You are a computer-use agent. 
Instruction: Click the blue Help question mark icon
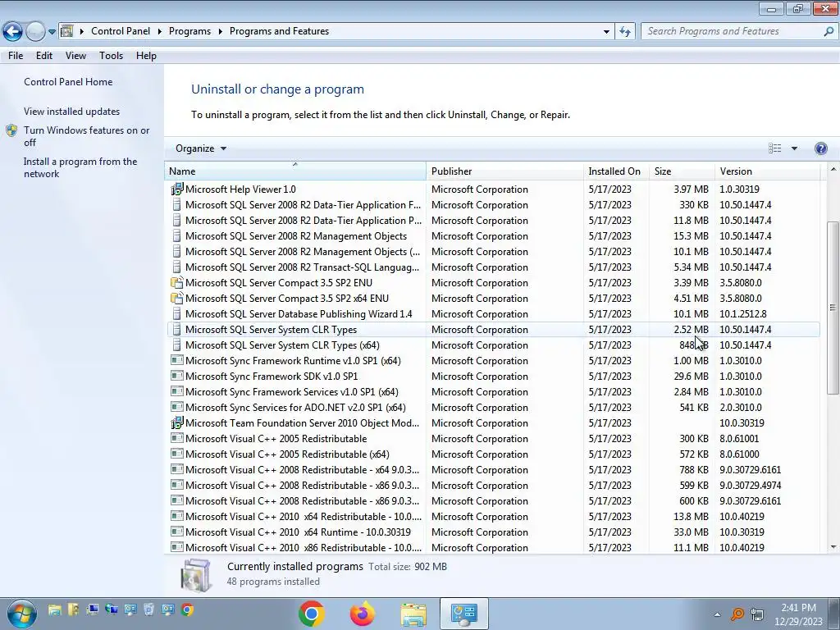click(x=820, y=148)
